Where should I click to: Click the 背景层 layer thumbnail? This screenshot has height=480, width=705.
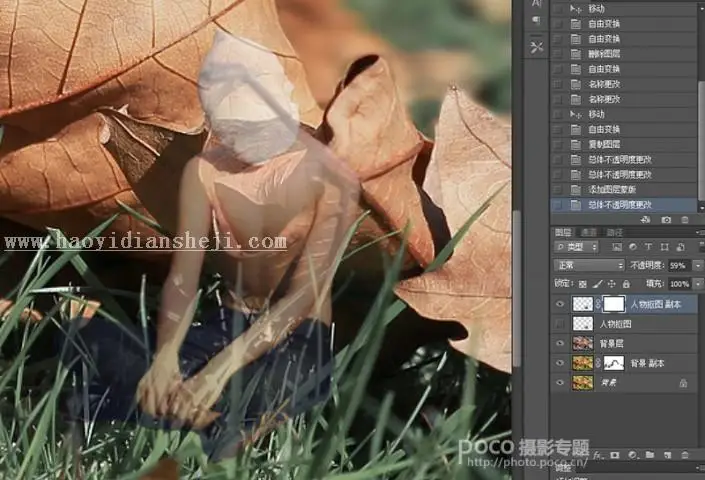(583, 343)
